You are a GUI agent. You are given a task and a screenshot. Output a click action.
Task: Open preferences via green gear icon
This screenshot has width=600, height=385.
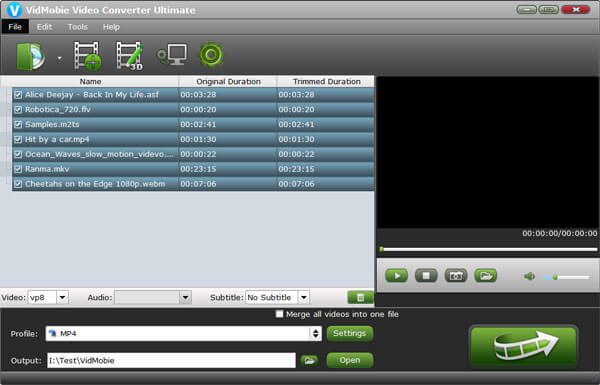click(x=211, y=55)
